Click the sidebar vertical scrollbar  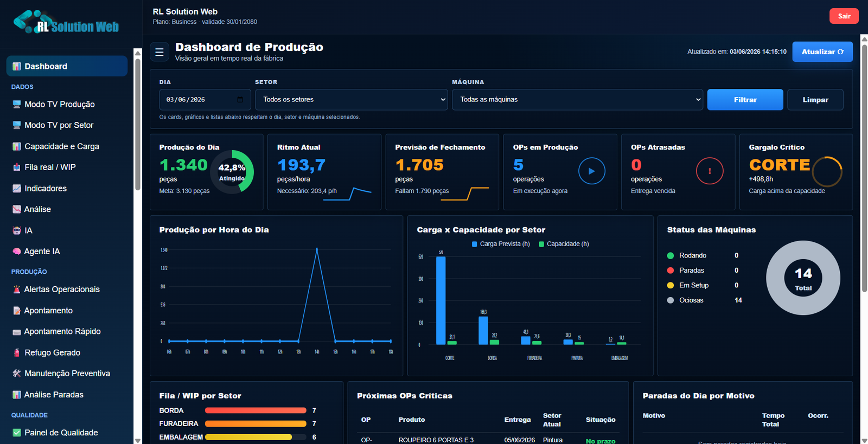(138, 125)
